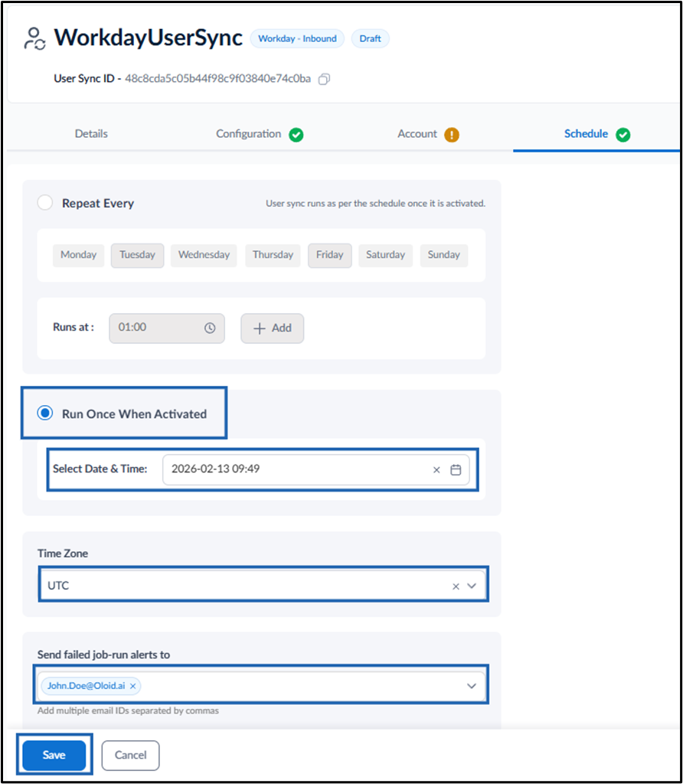Click the 'Add multiple email IDs' hint text
The image size is (683, 784).
[128, 710]
